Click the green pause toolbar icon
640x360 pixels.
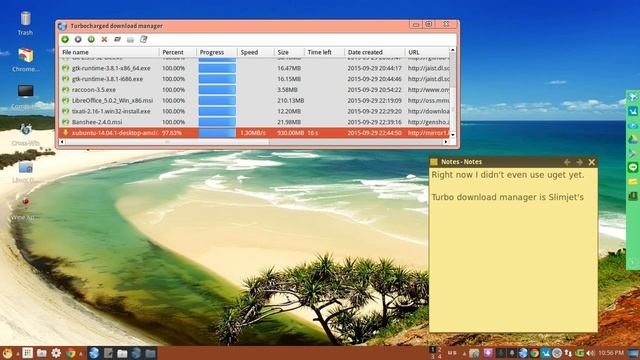click(91, 39)
